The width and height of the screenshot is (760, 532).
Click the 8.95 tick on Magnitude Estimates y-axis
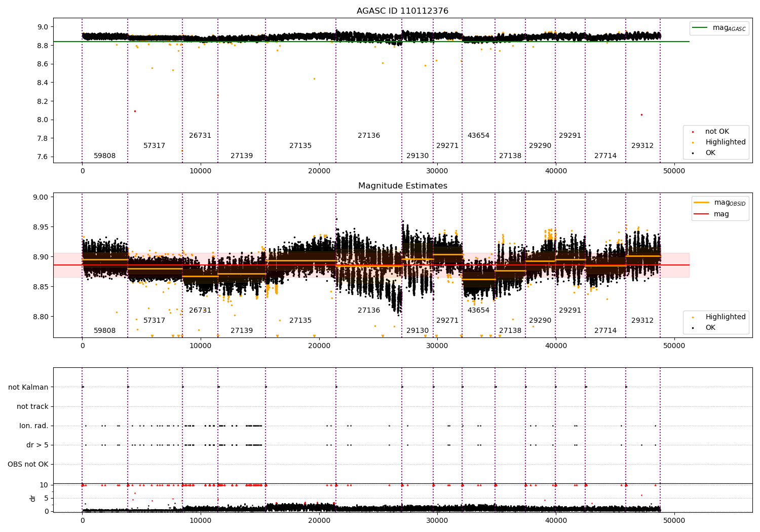[41, 227]
